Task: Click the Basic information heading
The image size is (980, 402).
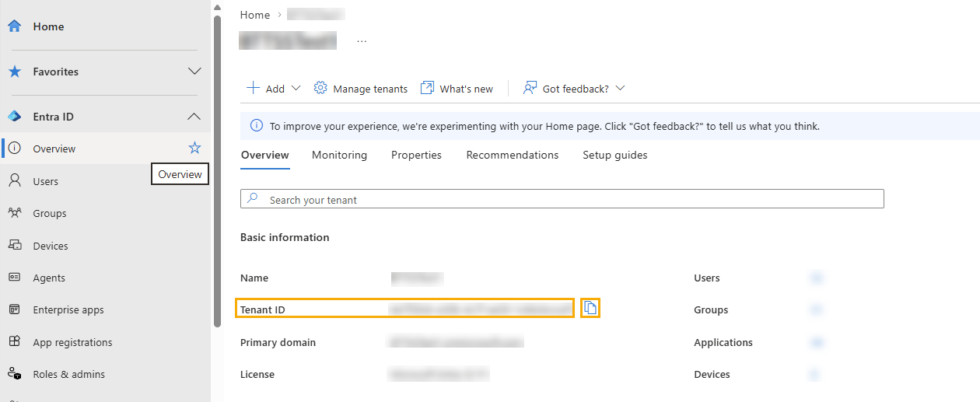Action: [x=285, y=237]
